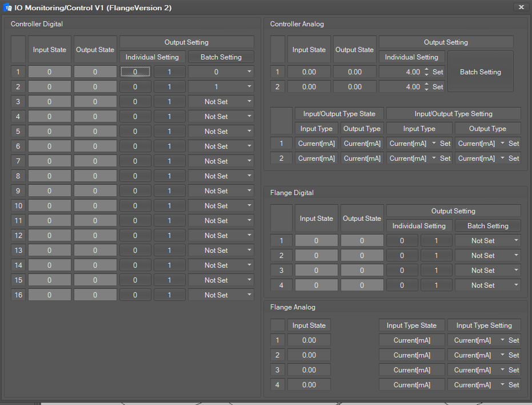This screenshot has height=405, width=532.
Task: Set Flange Digital output 2 to 1
Action: point(436,256)
